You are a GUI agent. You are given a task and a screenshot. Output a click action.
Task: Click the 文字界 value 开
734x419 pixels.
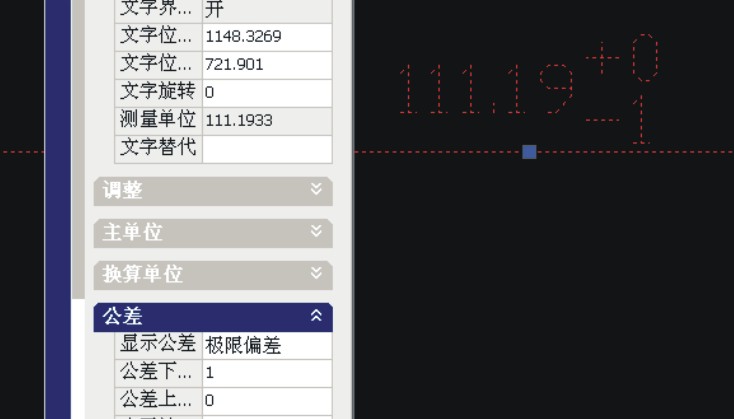267,10
